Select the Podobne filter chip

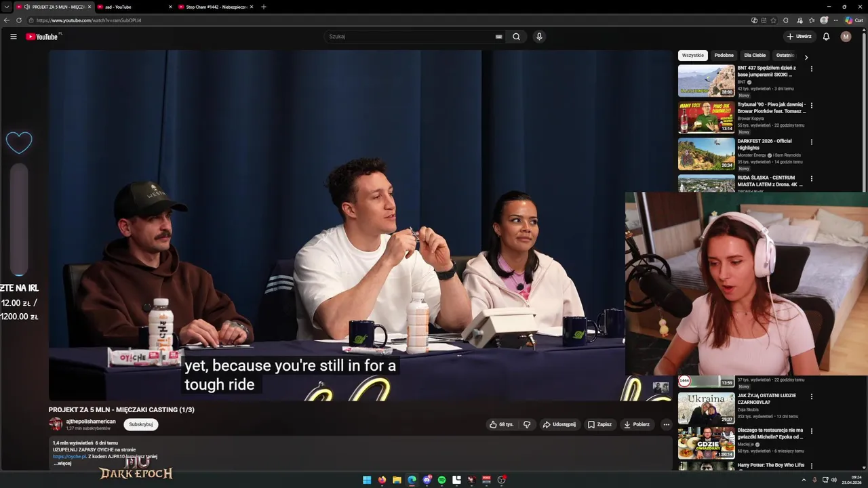click(x=724, y=56)
